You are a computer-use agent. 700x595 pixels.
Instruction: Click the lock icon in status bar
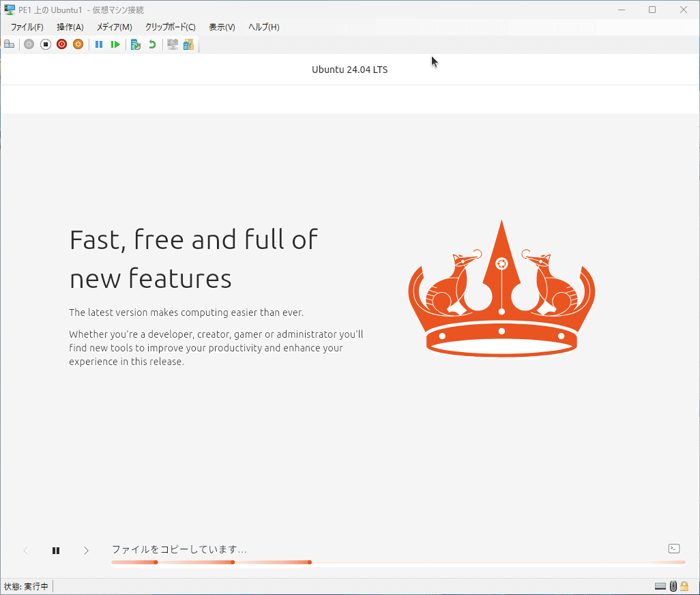(x=684, y=586)
